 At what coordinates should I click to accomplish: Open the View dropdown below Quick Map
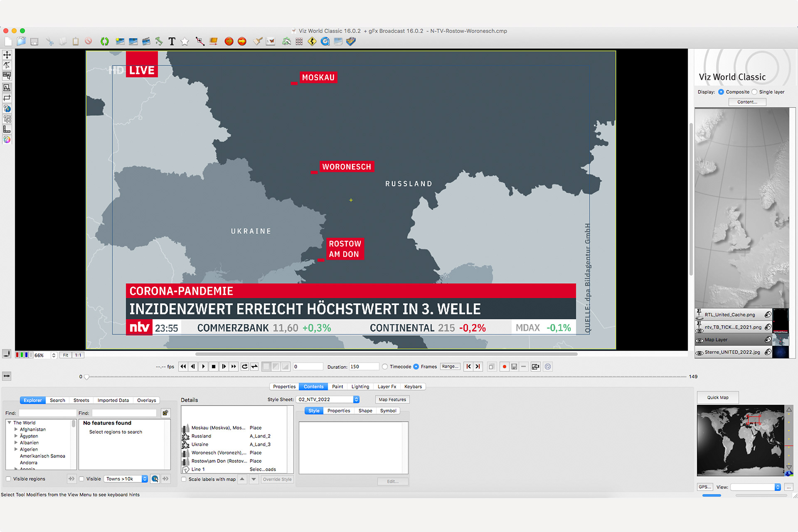click(x=756, y=487)
